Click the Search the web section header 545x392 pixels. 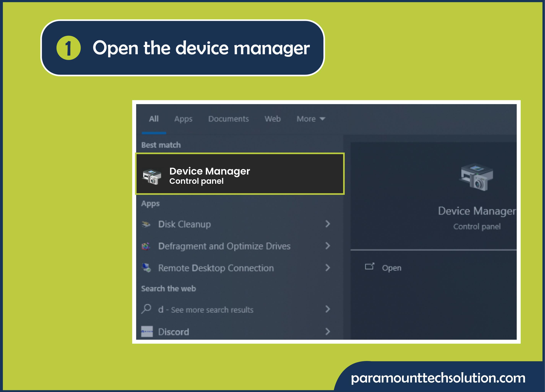(x=168, y=288)
